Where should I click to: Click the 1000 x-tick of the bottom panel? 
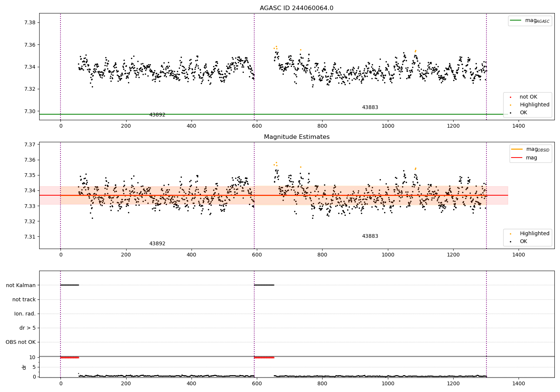click(x=388, y=383)
